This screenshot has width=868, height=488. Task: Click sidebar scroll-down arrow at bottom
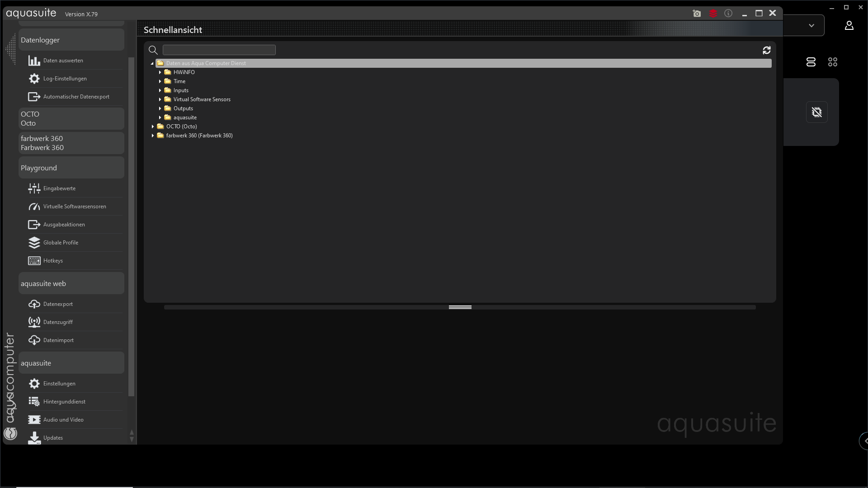click(x=132, y=439)
